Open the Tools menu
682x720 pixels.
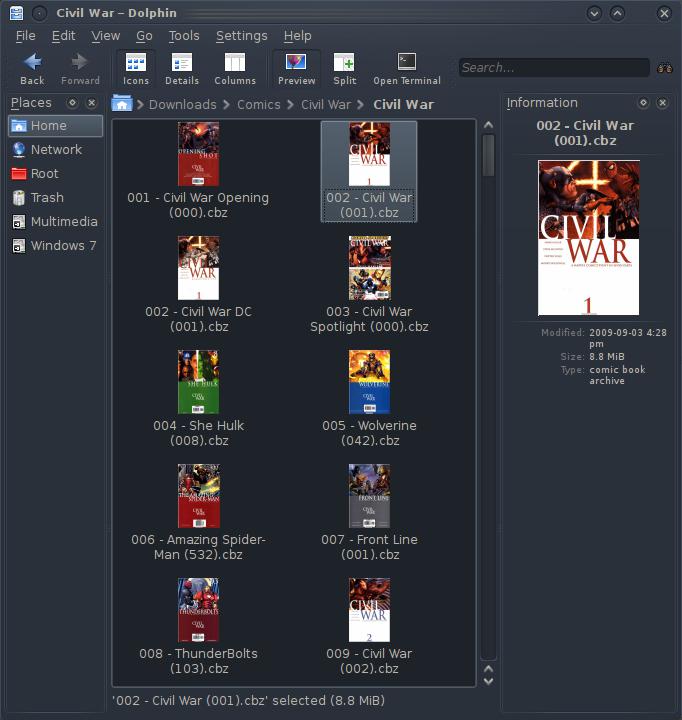pos(184,36)
